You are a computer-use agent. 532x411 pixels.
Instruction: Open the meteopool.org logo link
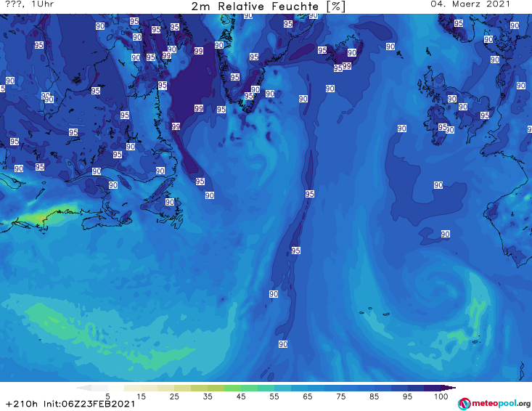point(494,404)
